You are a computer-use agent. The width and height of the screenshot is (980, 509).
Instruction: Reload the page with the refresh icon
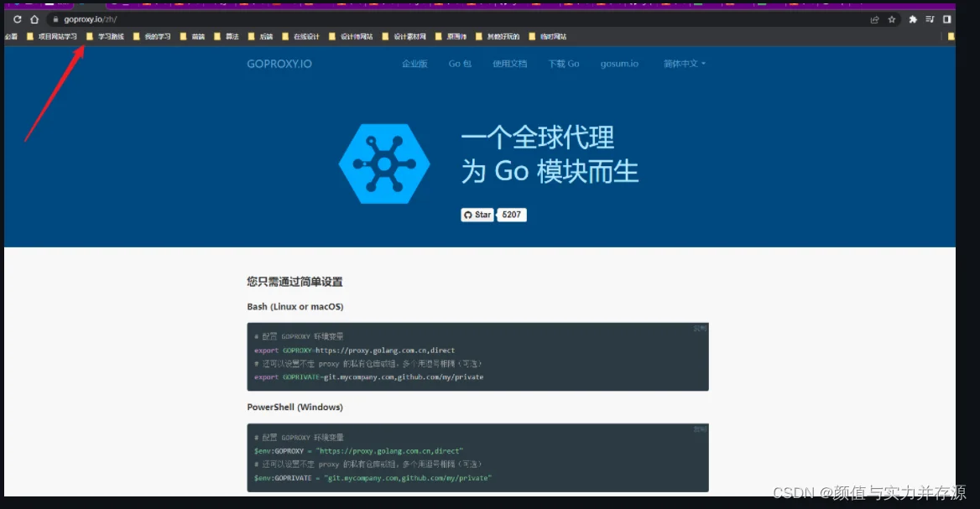coord(17,19)
